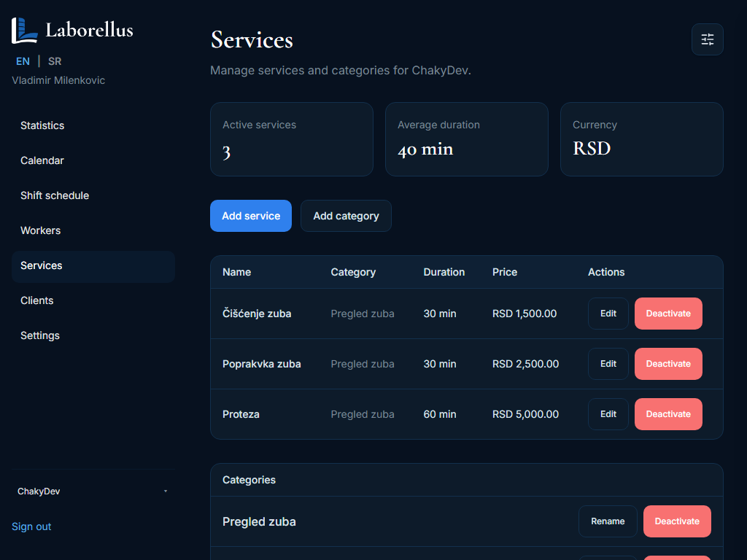Click the Currency RSD card

(642, 139)
